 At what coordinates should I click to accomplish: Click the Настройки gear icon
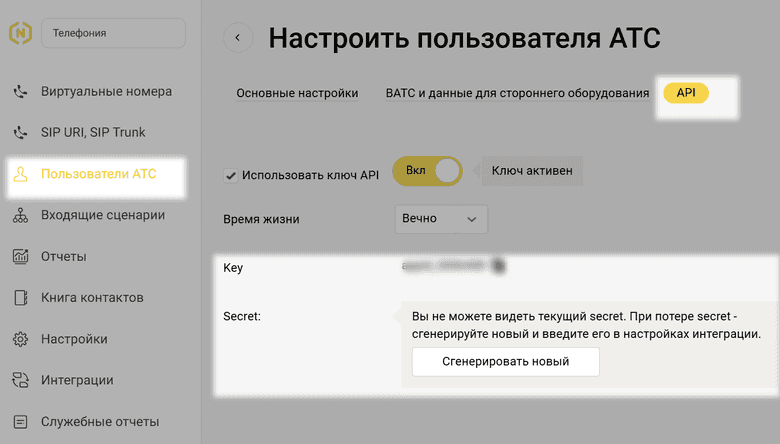click(20, 339)
